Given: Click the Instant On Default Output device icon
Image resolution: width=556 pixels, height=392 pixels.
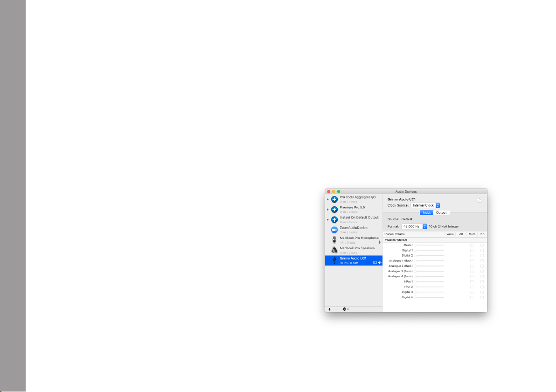Looking at the screenshot, I should point(334,220).
